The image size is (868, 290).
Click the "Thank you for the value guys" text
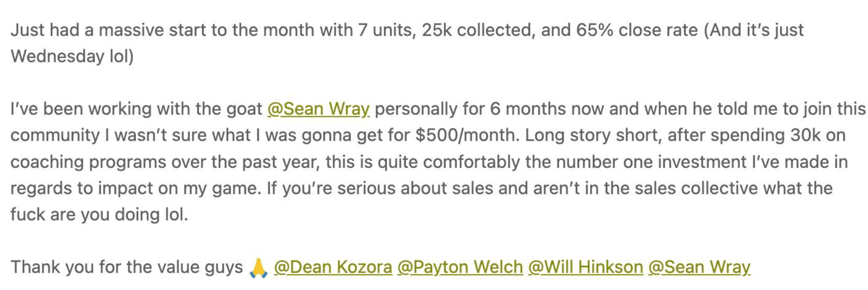pyautogui.click(x=127, y=267)
